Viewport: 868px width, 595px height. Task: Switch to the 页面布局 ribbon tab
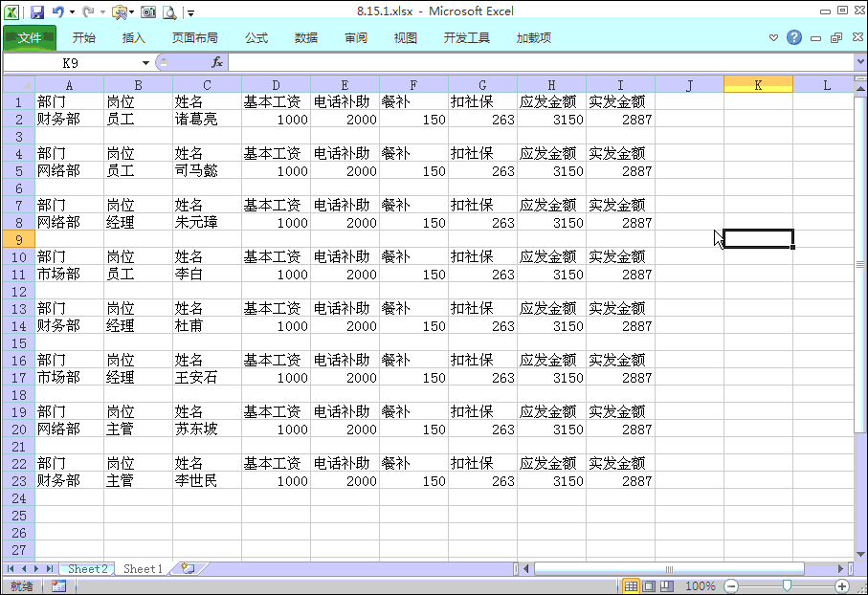pos(195,37)
